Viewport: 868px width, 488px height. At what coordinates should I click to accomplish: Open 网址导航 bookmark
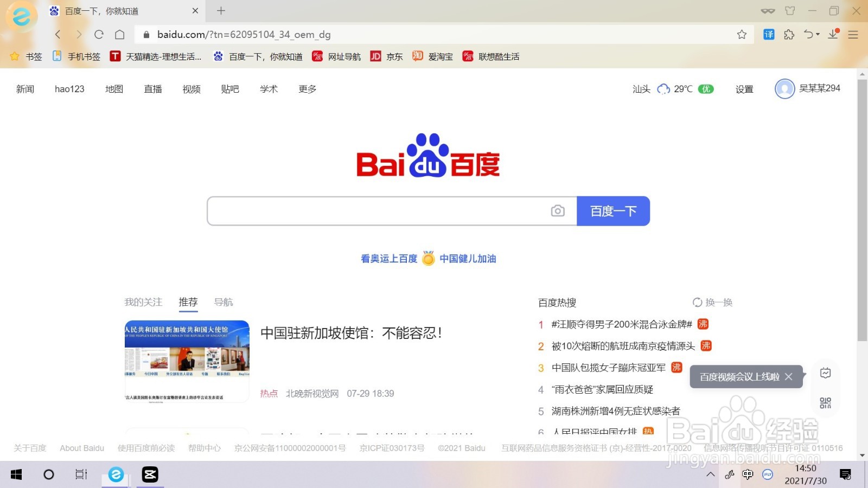point(336,56)
